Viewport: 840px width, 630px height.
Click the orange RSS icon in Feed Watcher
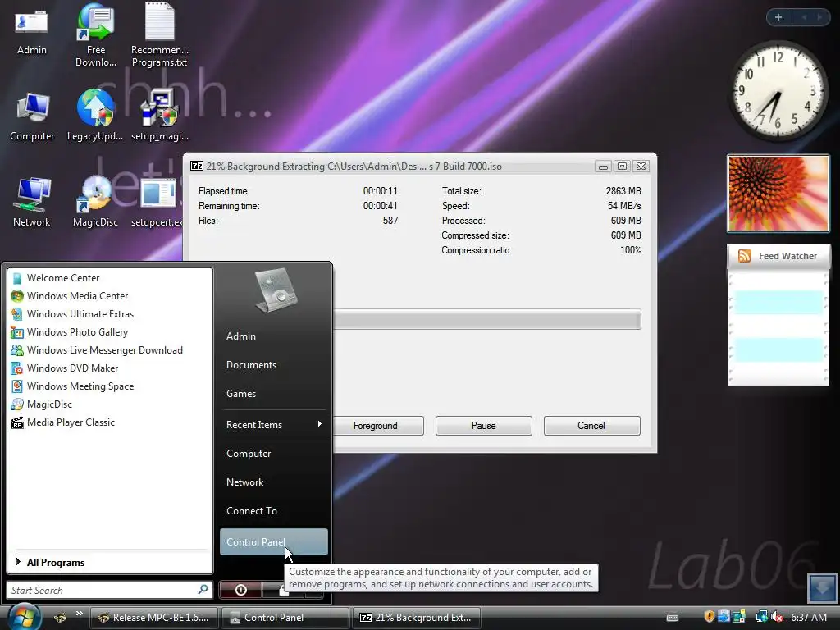coord(745,256)
